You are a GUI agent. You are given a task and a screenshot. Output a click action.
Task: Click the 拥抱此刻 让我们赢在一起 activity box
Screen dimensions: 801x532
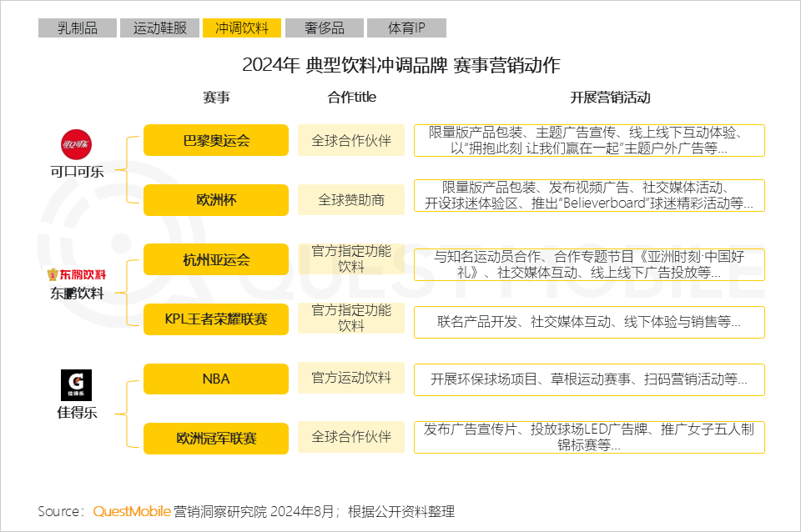click(x=589, y=140)
